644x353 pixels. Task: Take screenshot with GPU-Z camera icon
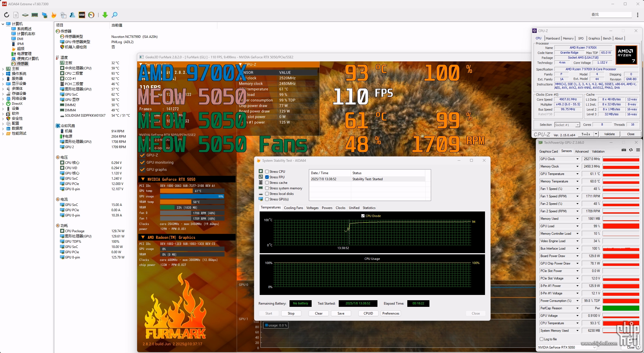click(x=624, y=150)
